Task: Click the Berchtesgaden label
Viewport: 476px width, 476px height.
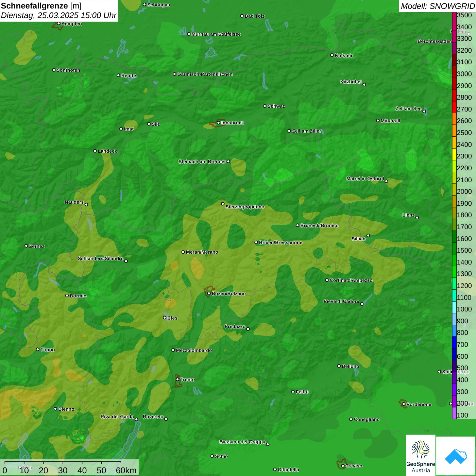Action: (x=435, y=41)
